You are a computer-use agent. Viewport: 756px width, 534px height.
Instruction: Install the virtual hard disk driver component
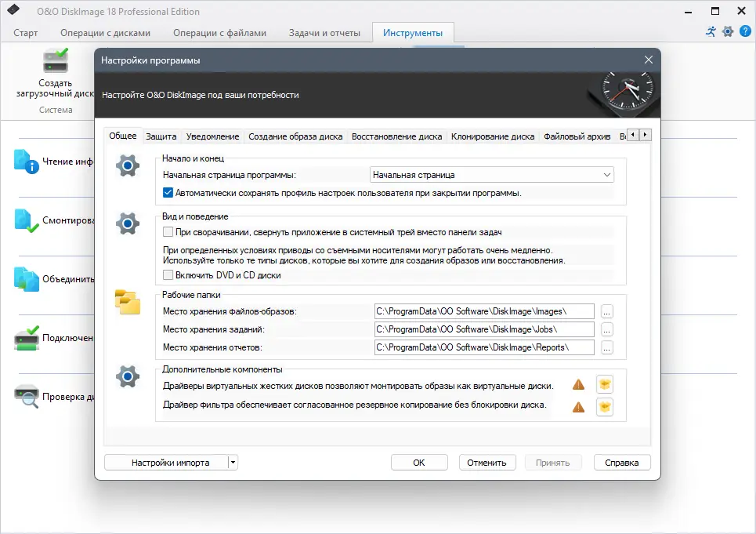pos(604,384)
